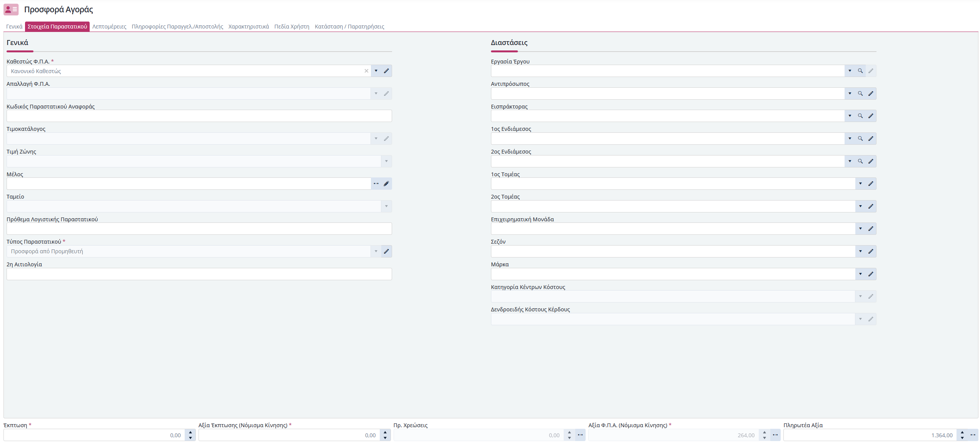Edit the Καθεστώς Φ.Π.Α. entry with pencil icon
This screenshot has width=980, height=443.
pos(386,71)
